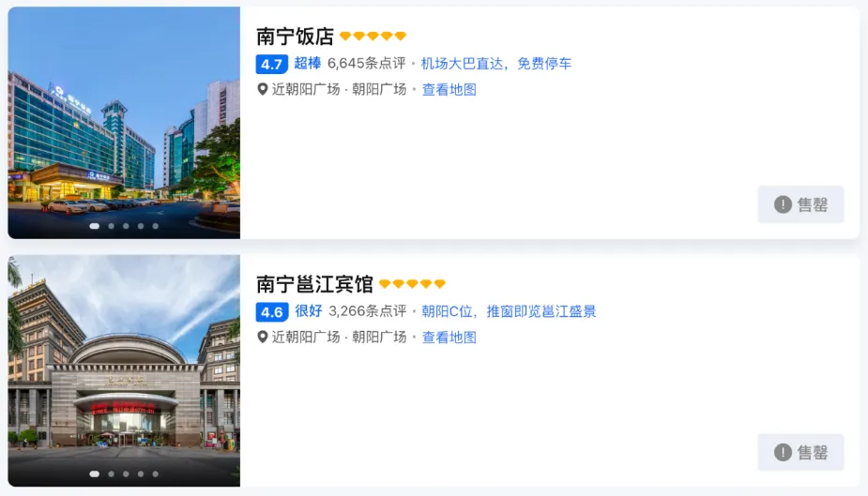The image size is (868, 496).
Task: Click the 4.7 score badge
Action: [272, 64]
